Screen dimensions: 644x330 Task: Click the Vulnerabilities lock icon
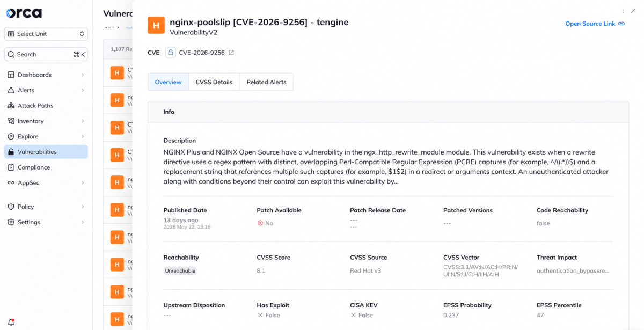coord(11,152)
